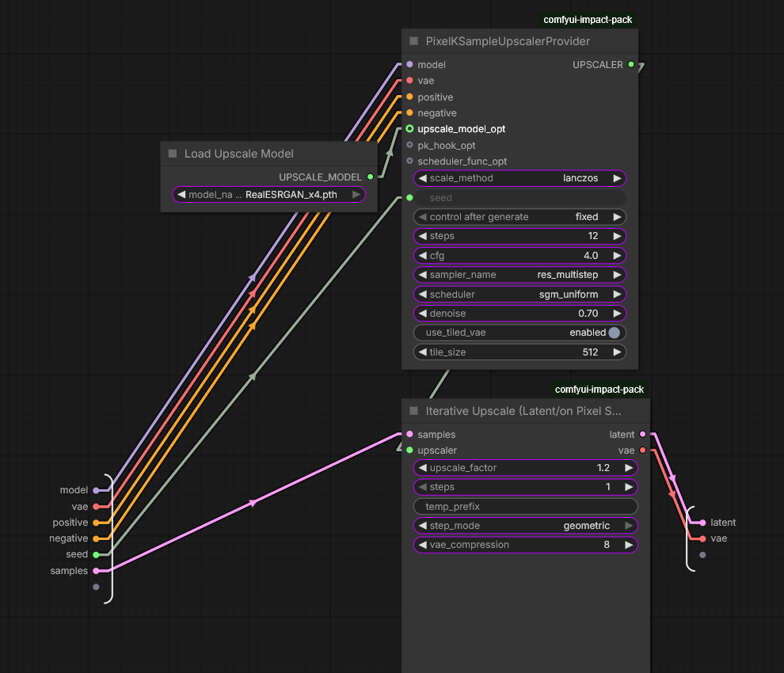Click the group input seed socket

point(96,554)
